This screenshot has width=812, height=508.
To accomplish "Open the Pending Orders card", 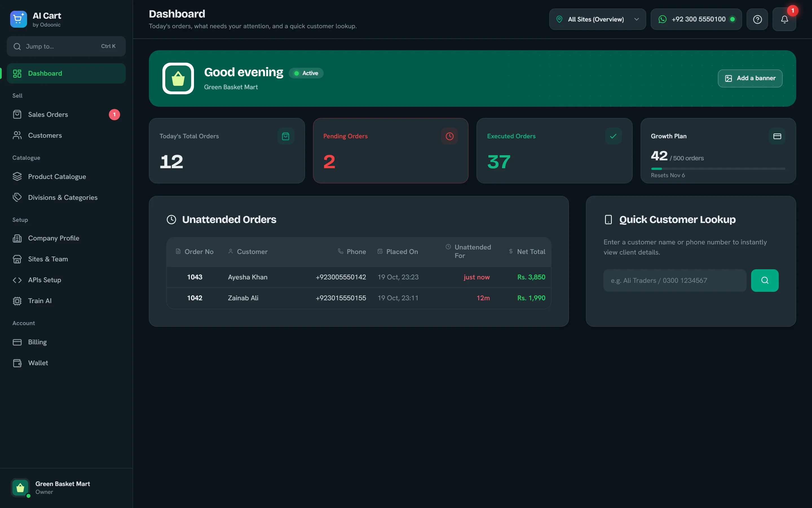I will tap(390, 150).
